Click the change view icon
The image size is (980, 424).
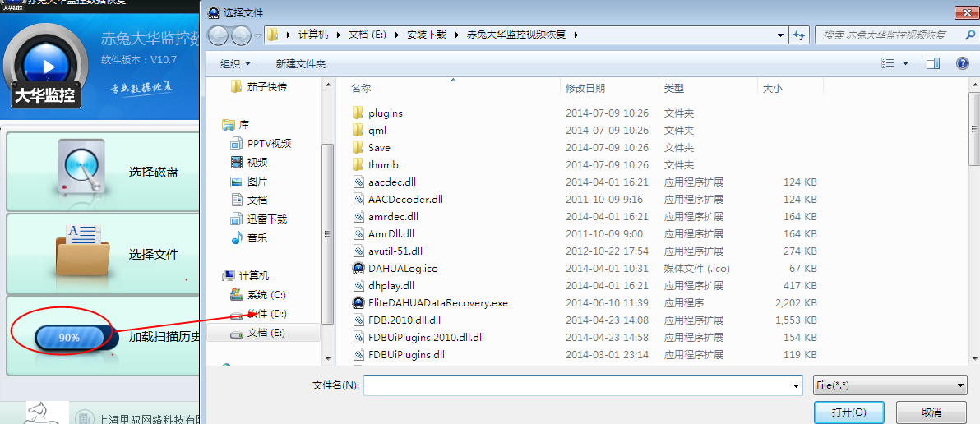pos(887,63)
